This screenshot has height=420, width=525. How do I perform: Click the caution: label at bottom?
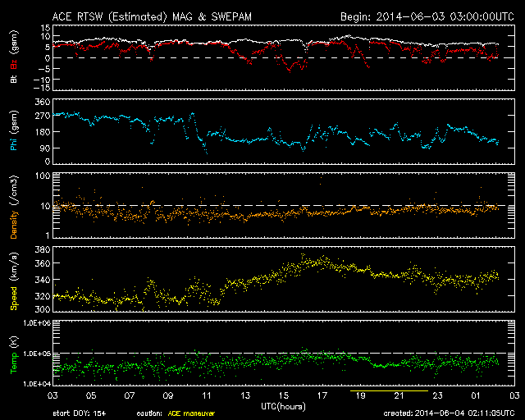pyautogui.click(x=149, y=414)
